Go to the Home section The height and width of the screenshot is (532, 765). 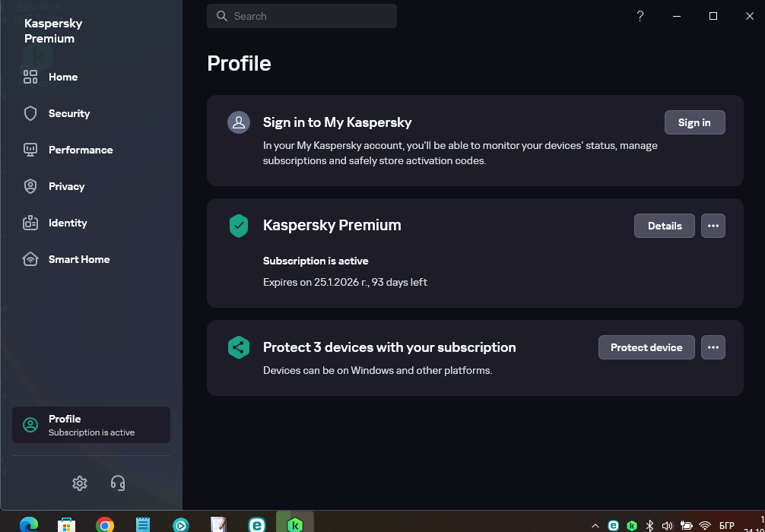(62, 77)
